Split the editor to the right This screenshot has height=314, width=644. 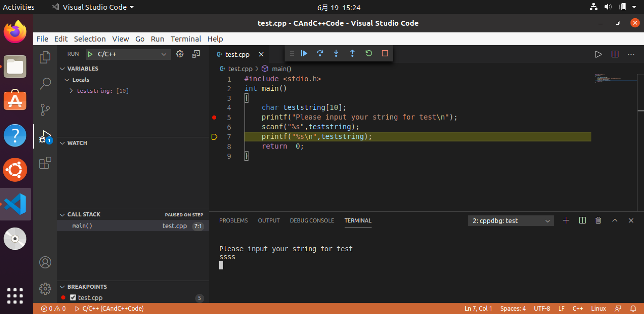(615, 54)
